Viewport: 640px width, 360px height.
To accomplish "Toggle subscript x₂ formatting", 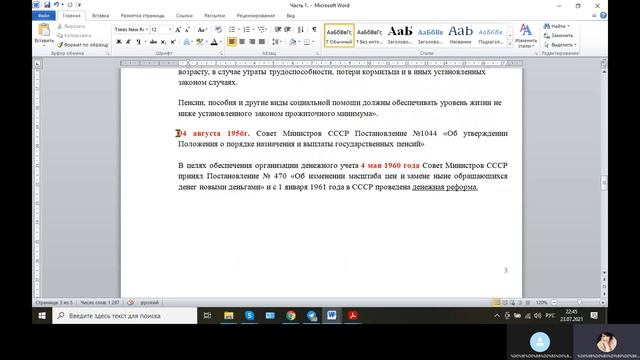I will click(163, 42).
